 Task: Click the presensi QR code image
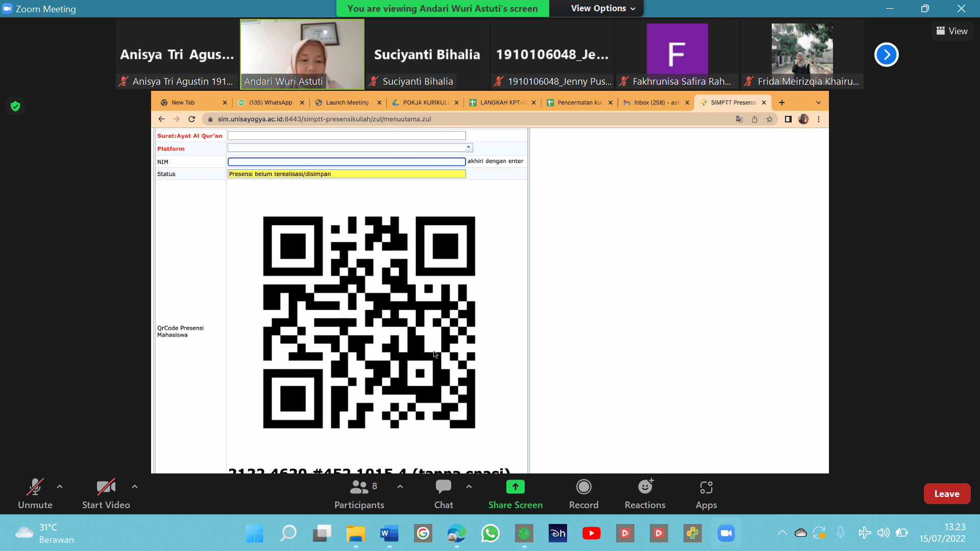pos(369,322)
